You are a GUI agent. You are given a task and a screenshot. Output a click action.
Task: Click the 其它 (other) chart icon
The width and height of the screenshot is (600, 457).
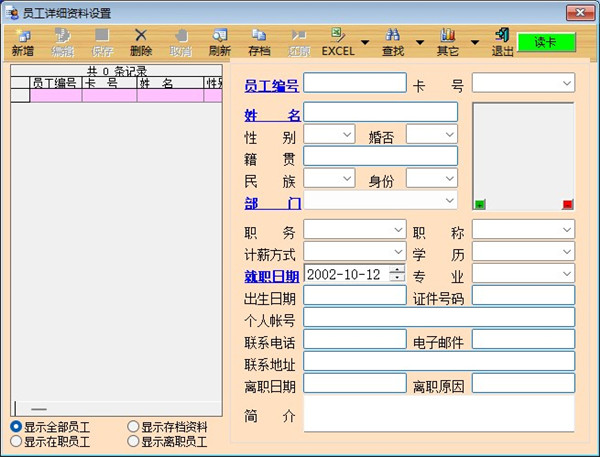[448, 35]
